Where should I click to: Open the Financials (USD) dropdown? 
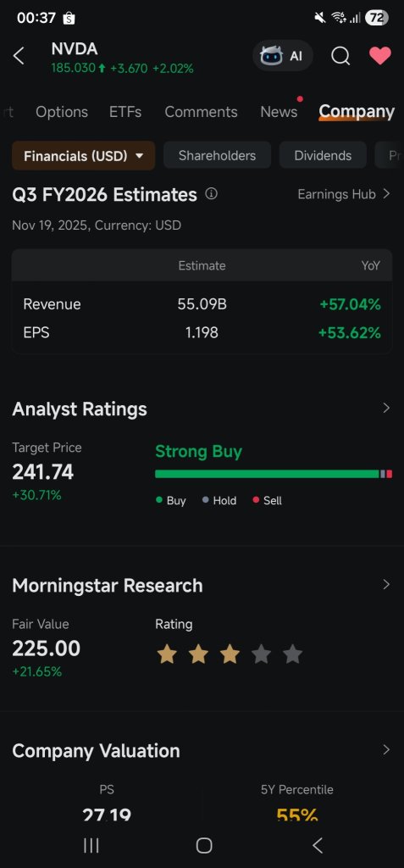point(84,156)
